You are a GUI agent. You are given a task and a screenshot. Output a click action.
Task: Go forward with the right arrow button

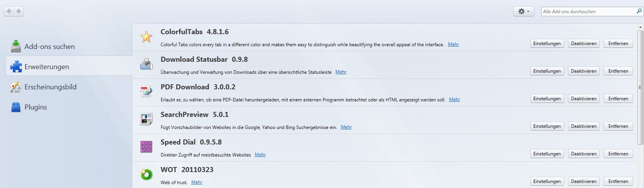[19, 12]
